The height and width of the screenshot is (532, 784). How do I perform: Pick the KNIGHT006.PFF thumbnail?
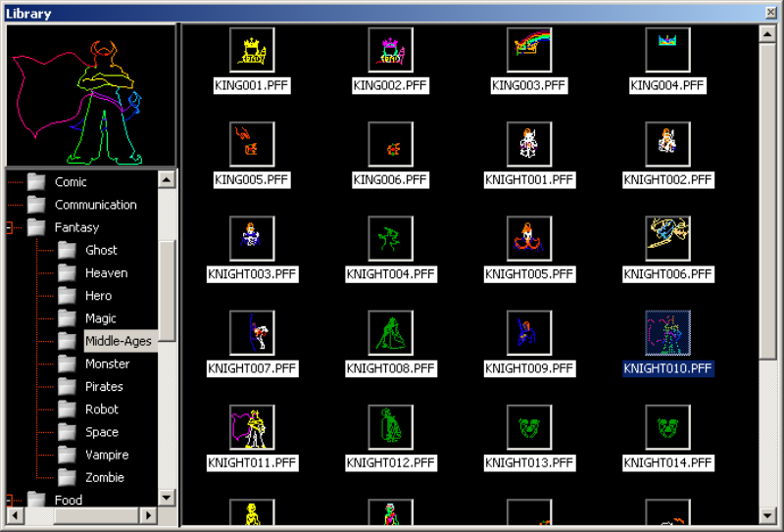[667, 238]
